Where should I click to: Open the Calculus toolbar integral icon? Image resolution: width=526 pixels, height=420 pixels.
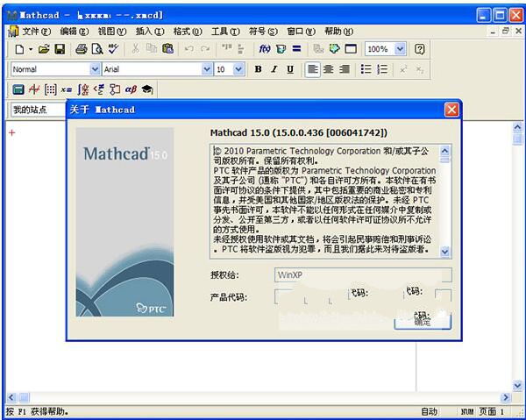click(x=82, y=89)
